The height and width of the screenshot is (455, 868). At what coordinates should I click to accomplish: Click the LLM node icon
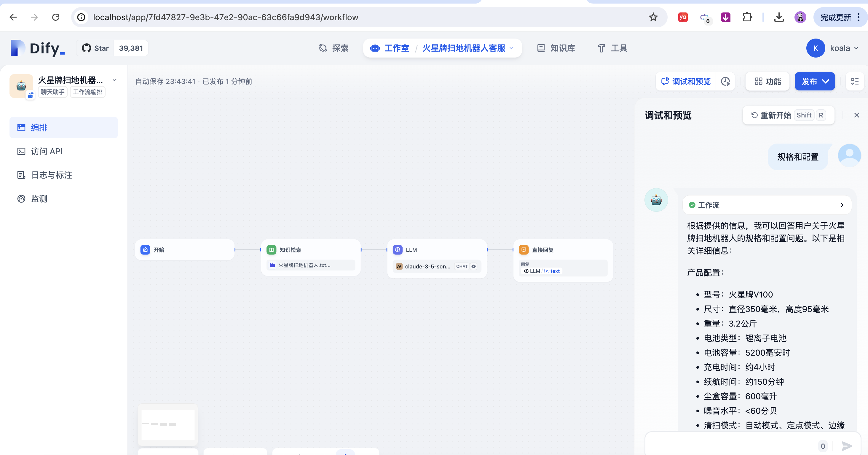[398, 250]
